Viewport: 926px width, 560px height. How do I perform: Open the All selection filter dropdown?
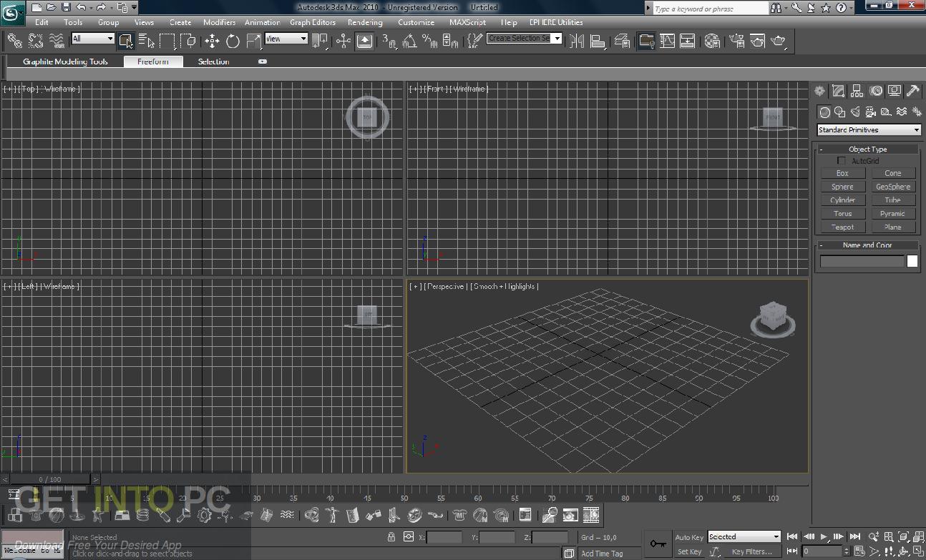pyautogui.click(x=92, y=39)
